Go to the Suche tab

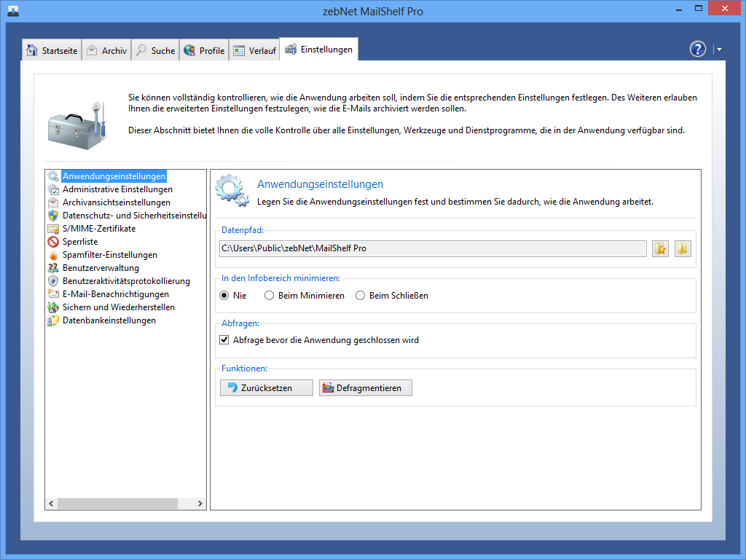tap(156, 50)
